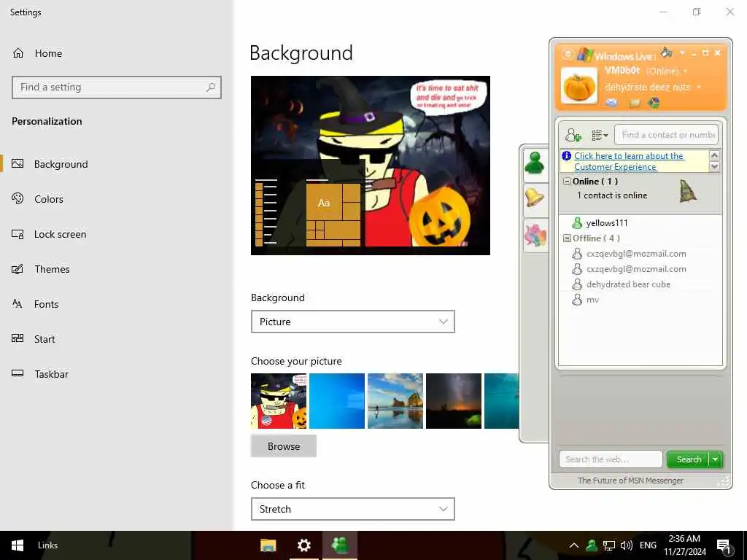This screenshot has width=747, height=560.
Task: Focus the Find a setting search box
Action: 117,87
